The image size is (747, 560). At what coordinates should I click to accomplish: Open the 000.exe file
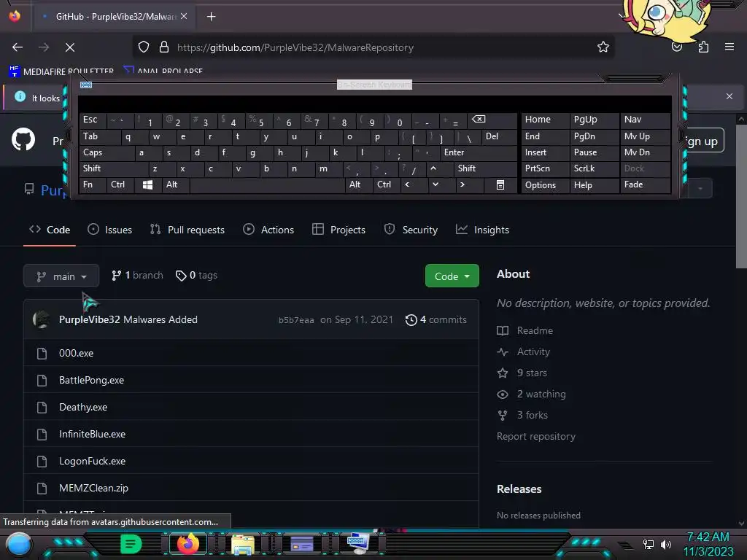[x=76, y=354]
